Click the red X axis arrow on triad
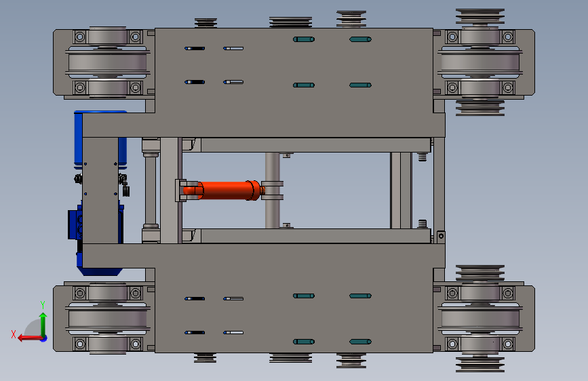The height and width of the screenshot is (381, 588). (x=30, y=338)
